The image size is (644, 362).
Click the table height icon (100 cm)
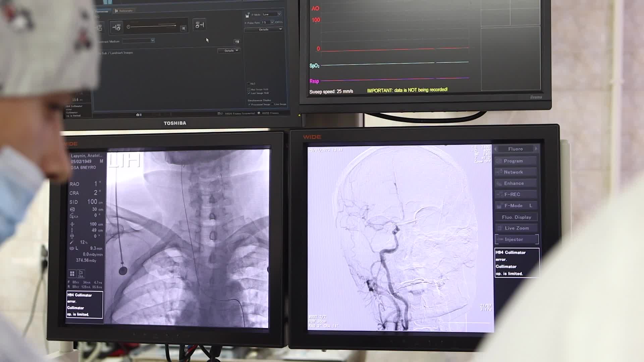pyautogui.click(x=72, y=224)
